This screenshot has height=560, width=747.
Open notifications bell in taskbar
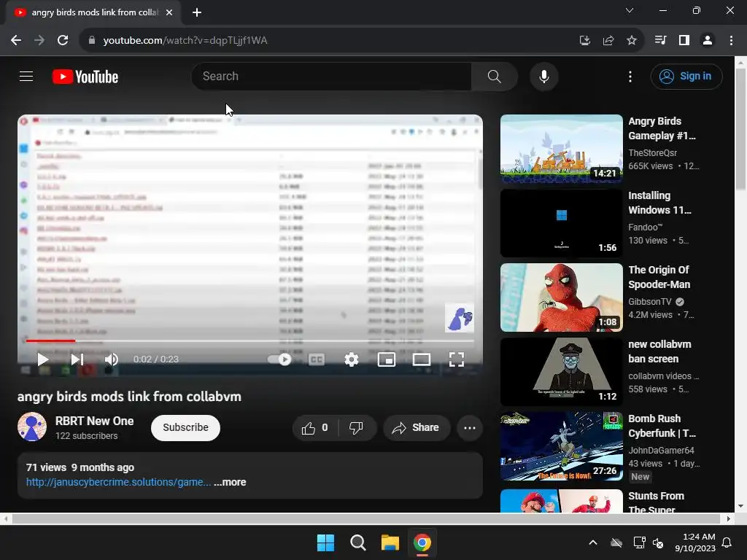coord(727,542)
